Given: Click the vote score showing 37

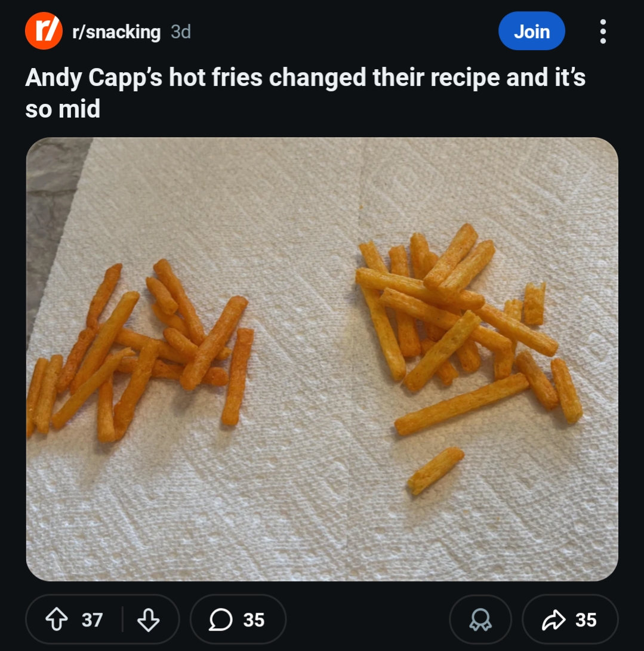Looking at the screenshot, I should pos(92,620).
